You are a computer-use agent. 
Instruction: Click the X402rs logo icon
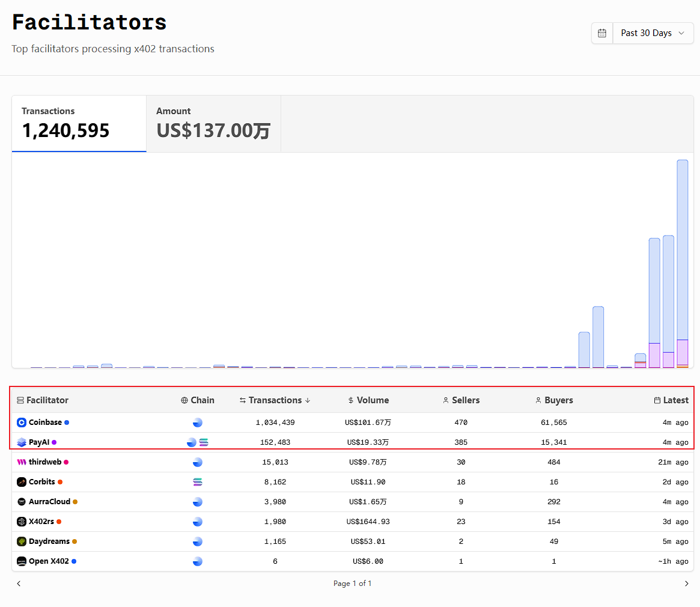22,522
